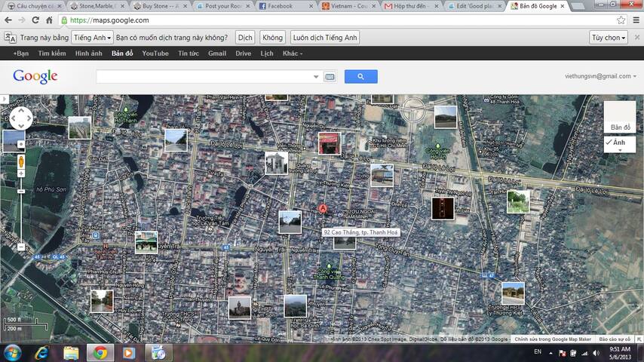Open Tìm kiếm in Google bar
The image size is (644, 362).
[52, 54]
